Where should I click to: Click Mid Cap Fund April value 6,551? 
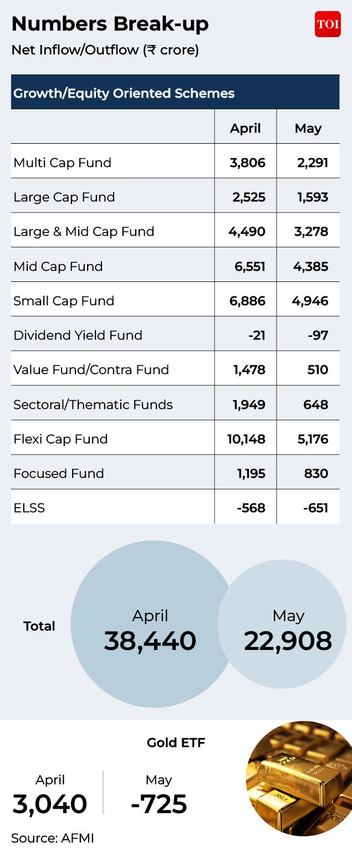pyautogui.click(x=250, y=266)
